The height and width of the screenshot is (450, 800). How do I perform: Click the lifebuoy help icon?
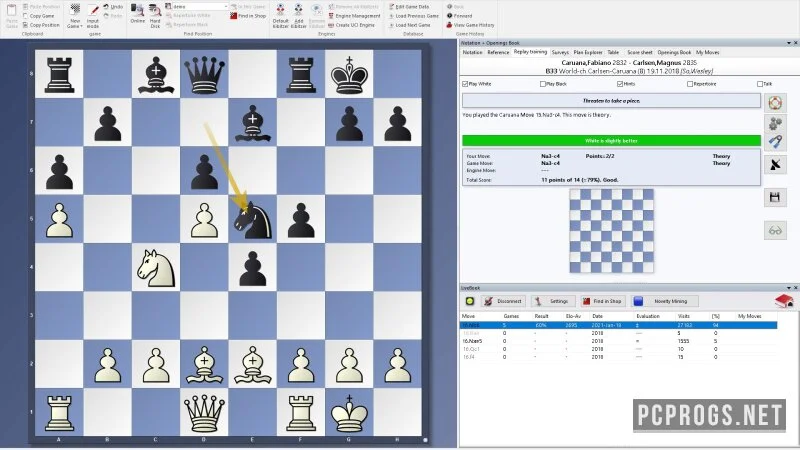pyautogui.click(x=775, y=103)
